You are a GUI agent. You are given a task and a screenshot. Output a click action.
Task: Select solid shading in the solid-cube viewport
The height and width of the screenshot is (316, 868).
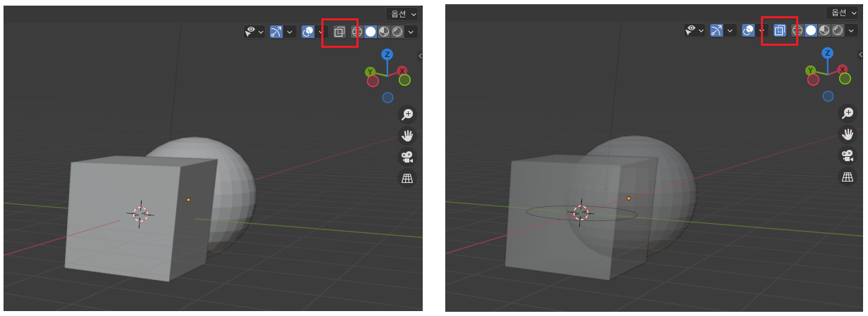click(371, 32)
